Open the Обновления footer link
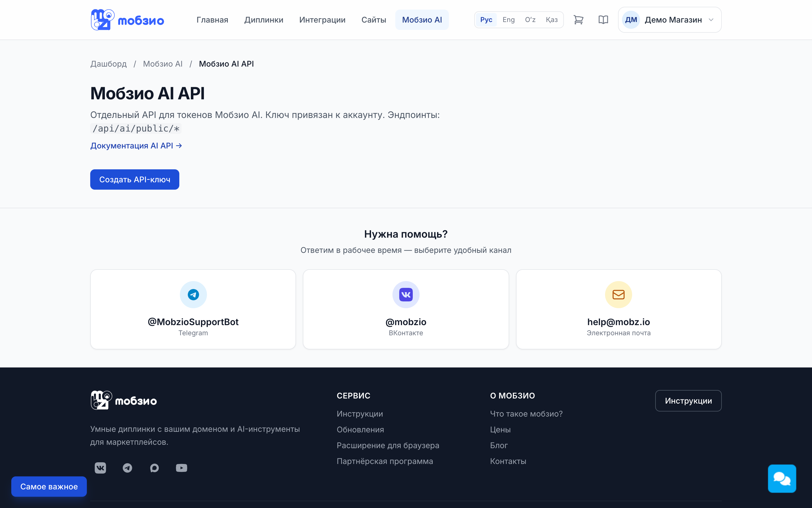812x508 pixels. click(x=360, y=429)
